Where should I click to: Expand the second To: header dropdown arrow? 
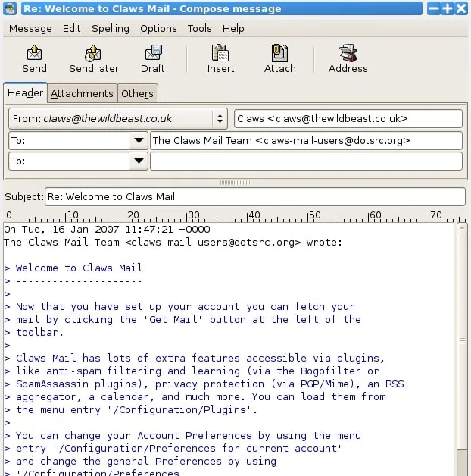click(139, 161)
